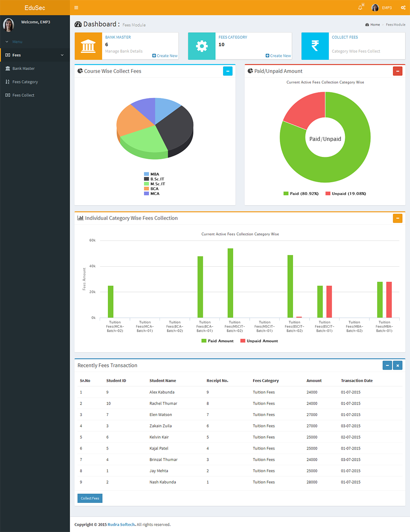
Task: Click the orange Bank Master building icon
Action: pos(88,46)
